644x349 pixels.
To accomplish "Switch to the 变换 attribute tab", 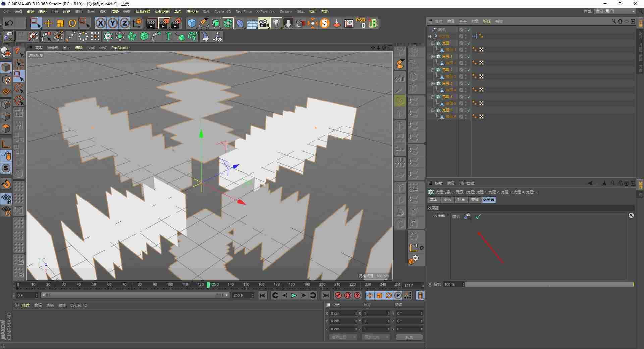I will tap(475, 200).
